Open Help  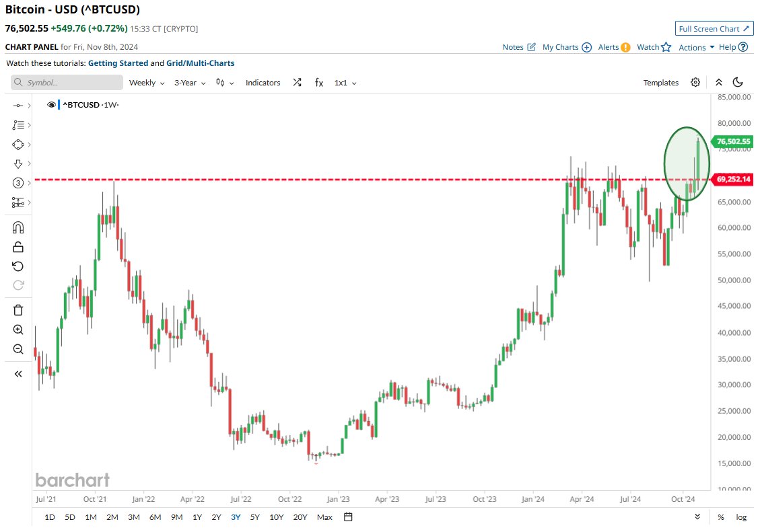733,47
